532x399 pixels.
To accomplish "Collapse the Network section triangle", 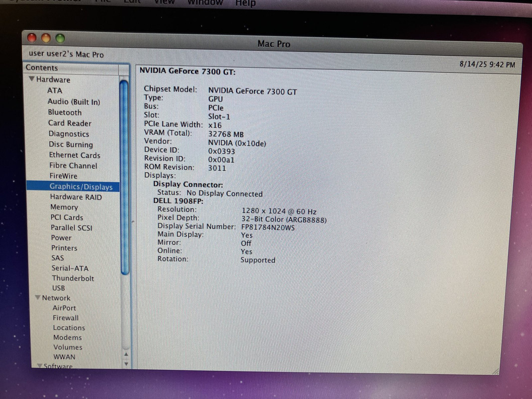I will pyautogui.click(x=38, y=298).
